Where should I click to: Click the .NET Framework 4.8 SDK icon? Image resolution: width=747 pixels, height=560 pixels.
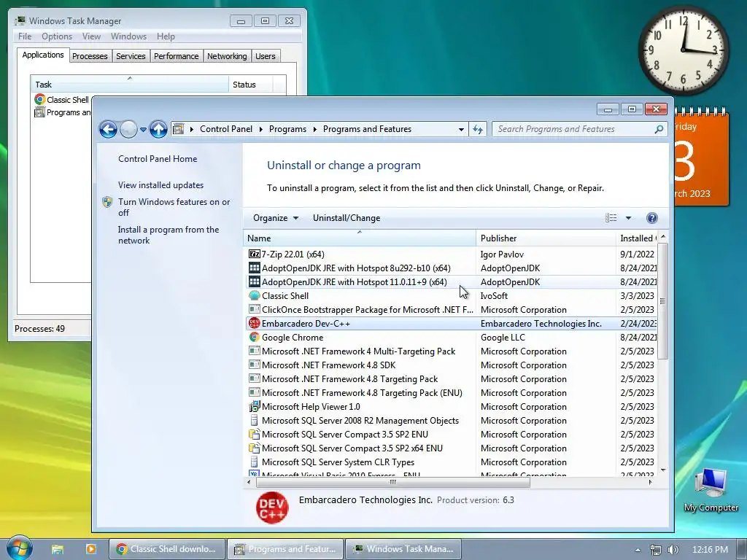[x=255, y=365]
